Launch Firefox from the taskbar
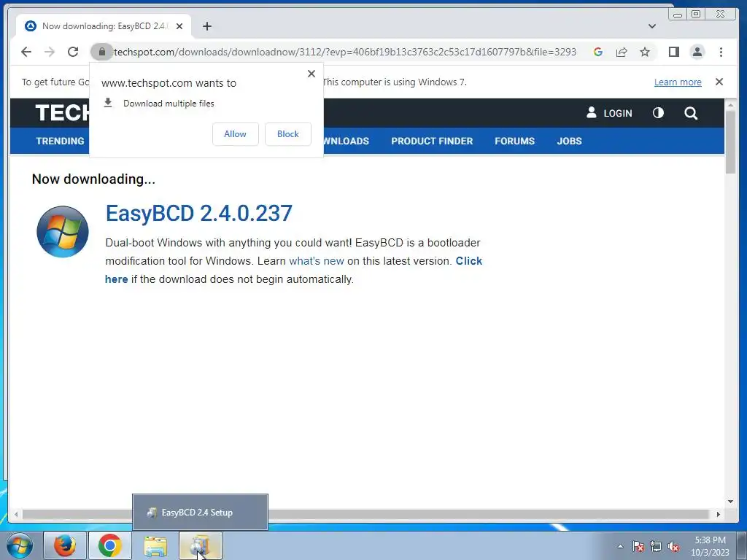This screenshot has height=560, width=747. tap(65, 545)
